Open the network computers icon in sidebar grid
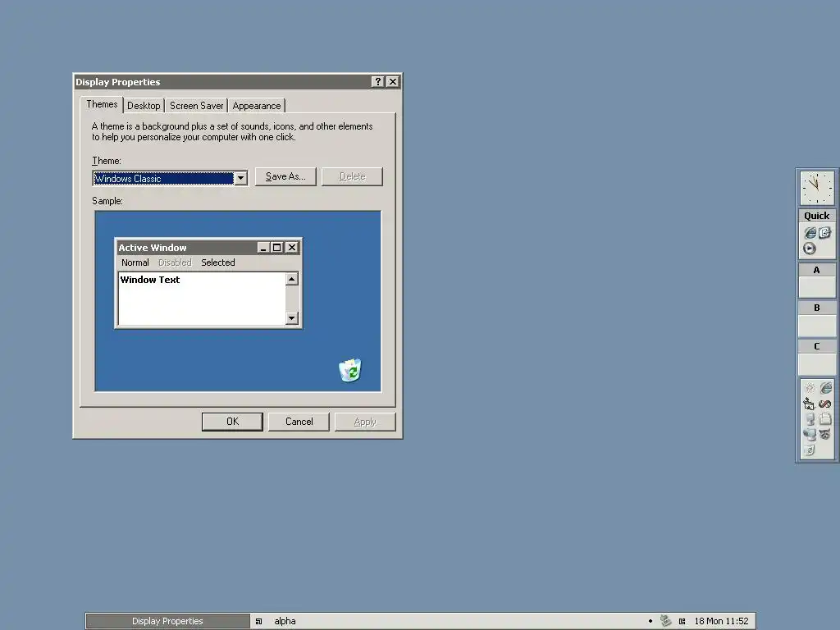 pyautogui.click(x=810, y=435)
